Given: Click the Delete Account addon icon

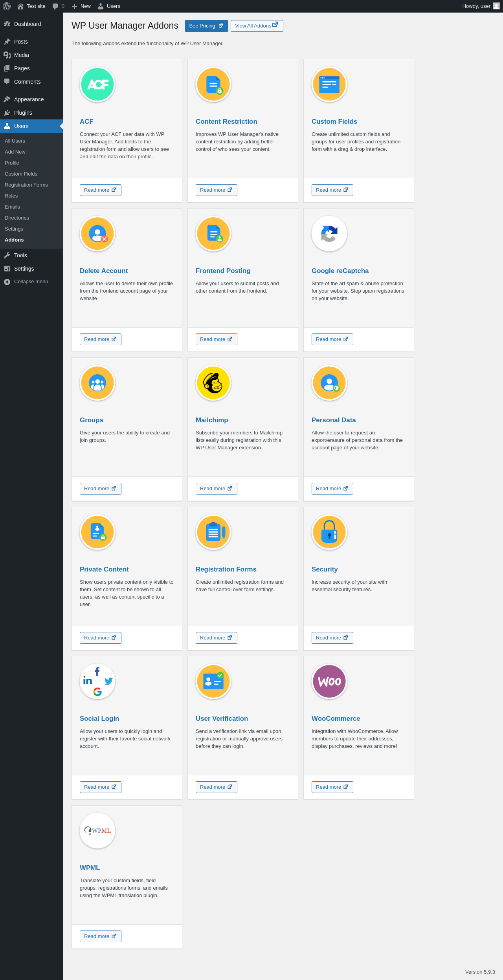Looking at the screenshot, I should (97, 234).
